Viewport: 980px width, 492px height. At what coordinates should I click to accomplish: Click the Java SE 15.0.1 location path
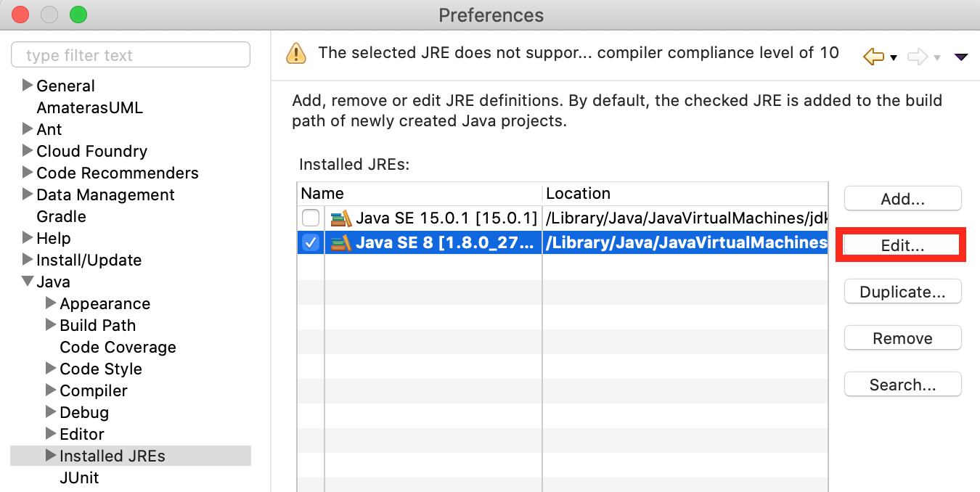[687, 218]
